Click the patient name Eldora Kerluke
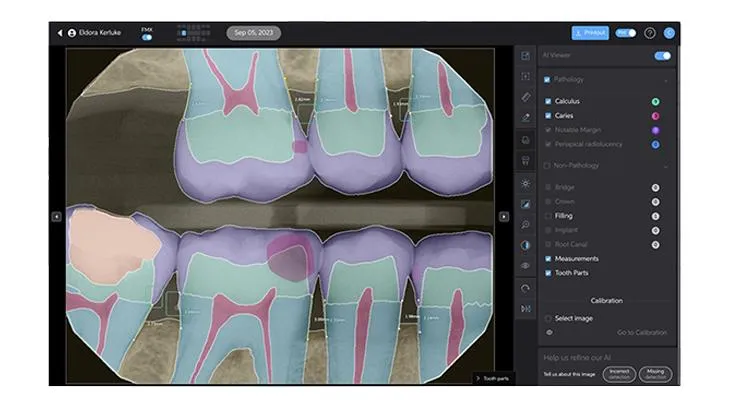The height and width of the screenshot is (410, 730). point(100,33)
